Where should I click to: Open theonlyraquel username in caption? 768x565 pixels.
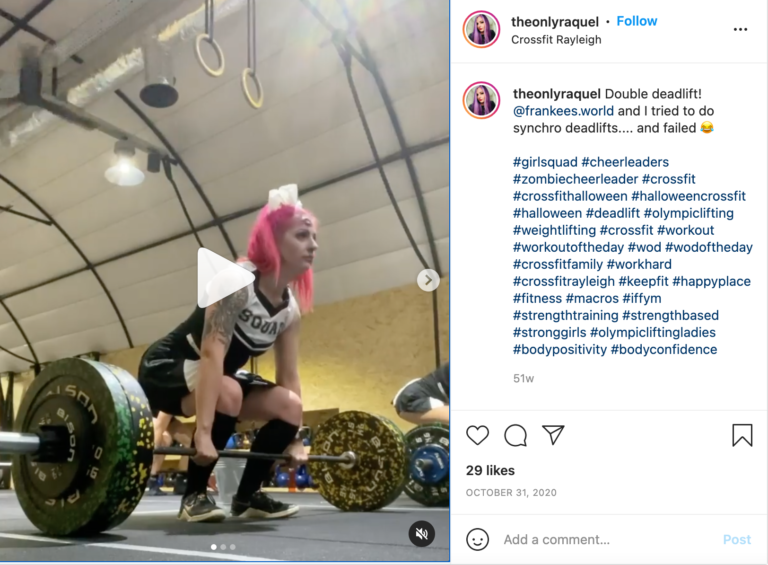(x=556, y=94)
